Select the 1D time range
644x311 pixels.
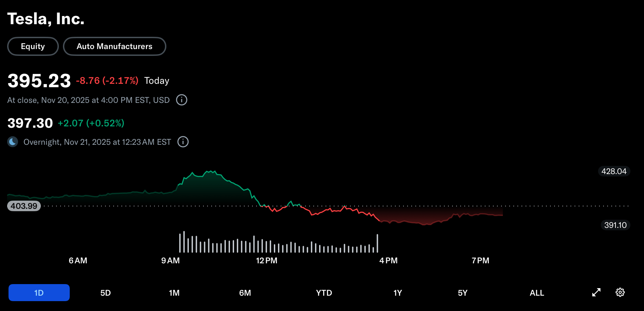point(39,293)
